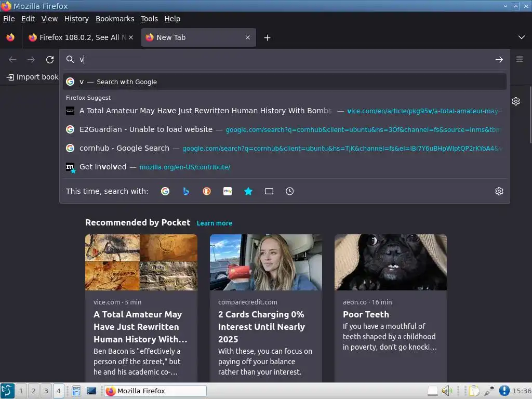Click the clipboard manager tray icon

pos(474,391)
